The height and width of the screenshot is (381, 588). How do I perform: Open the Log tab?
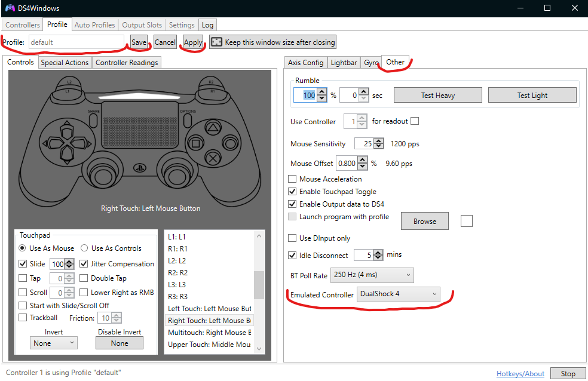click(207, 24)
